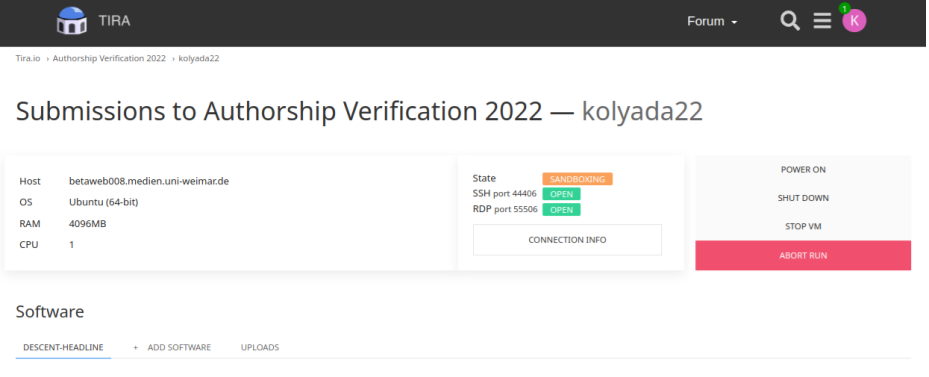Click the Forum dropdown caret arrow
The width and height of the screenshot is (929, 377).
735,23
